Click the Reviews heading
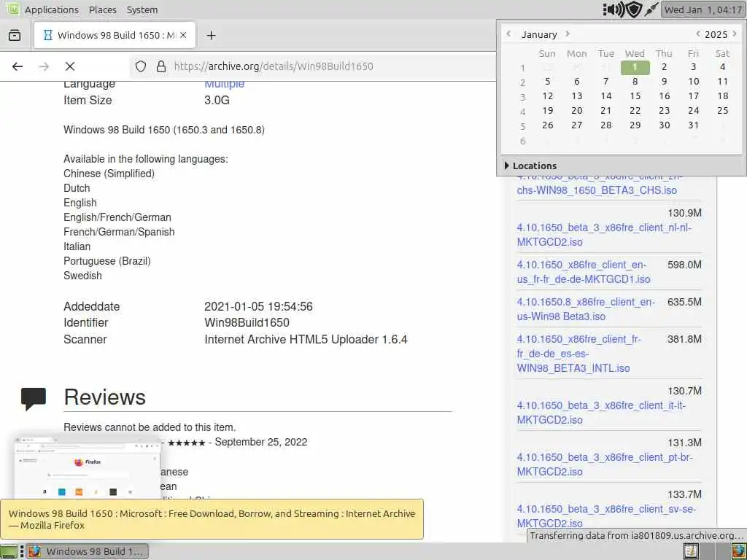The height and width of the screenshot is (560, 747). (105, 397)
